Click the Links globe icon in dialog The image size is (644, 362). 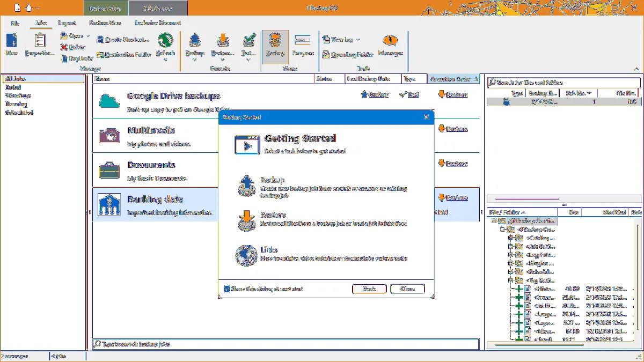[x=246, y=255]
